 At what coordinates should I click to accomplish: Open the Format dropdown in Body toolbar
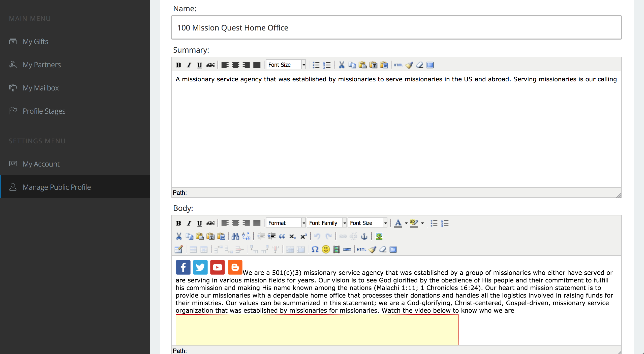(x=286, y=223)
